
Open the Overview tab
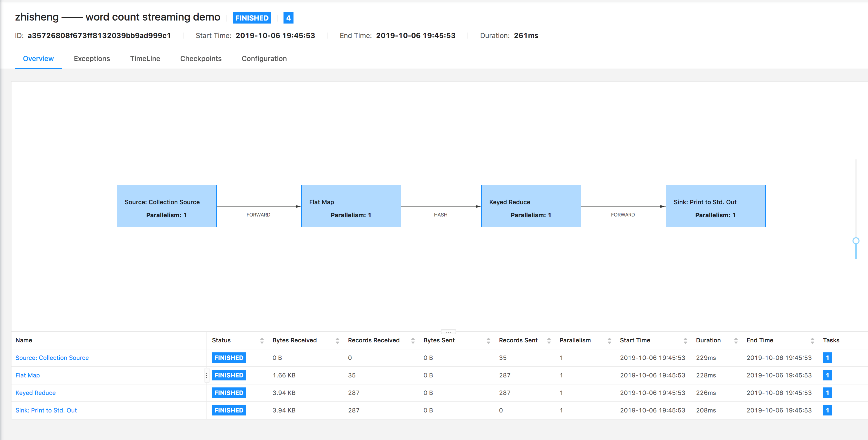(x=38, y=59)
